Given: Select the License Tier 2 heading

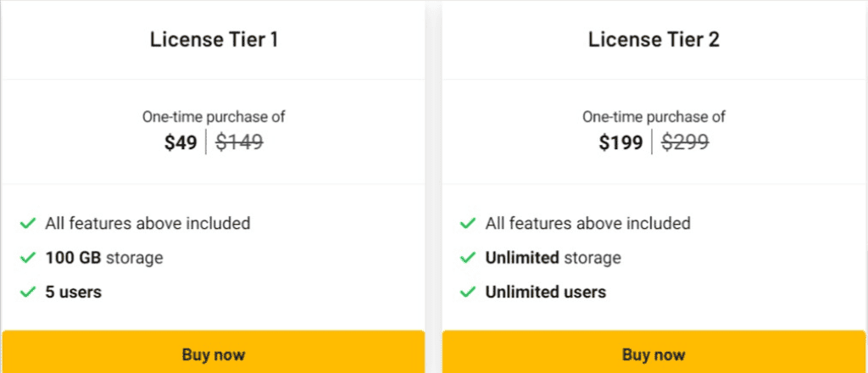Looking at the screenshot, I should (x=654, y=40).
